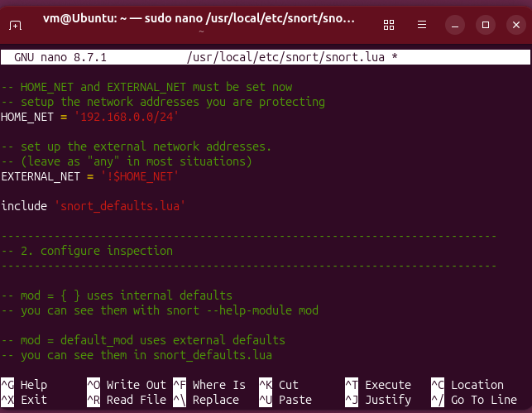Click comment 'you can see them in snort_defaults.lua'
Screen dimensions: 532x413
click(137, 355)
